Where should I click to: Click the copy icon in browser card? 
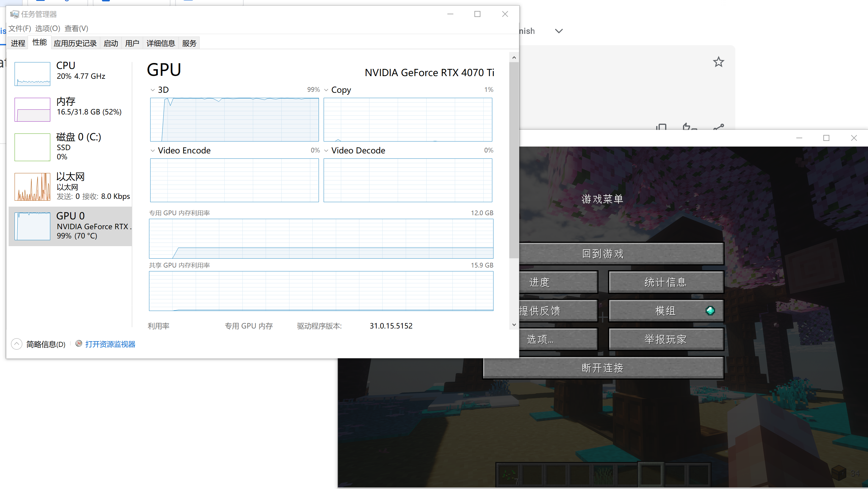point(661,127)
